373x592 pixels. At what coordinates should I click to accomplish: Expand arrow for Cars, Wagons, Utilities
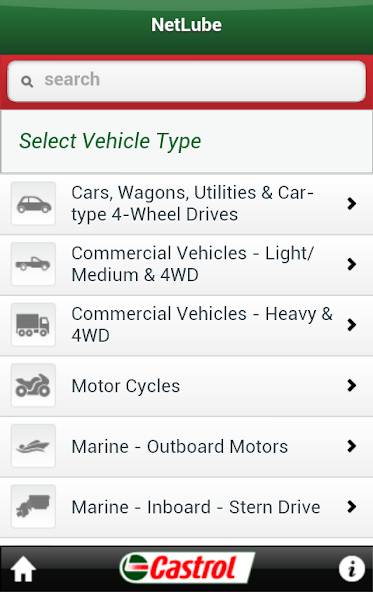tap(351, 204)
